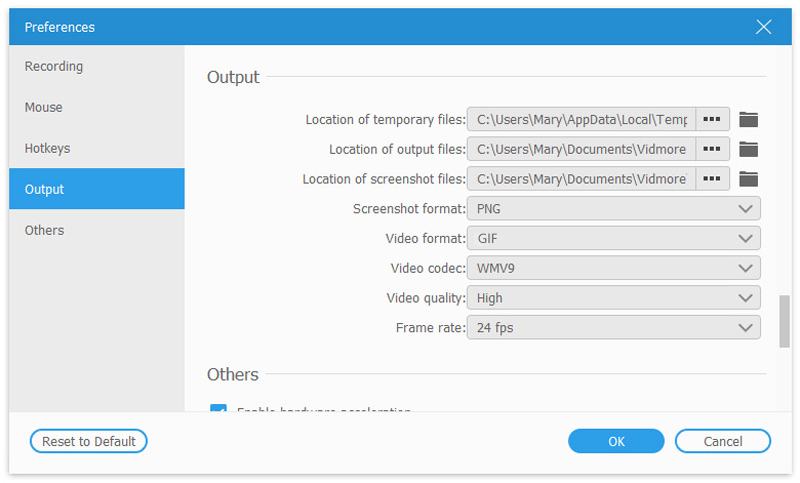Close the Preferences dialog with X
The height and width of the screenshot is (483, 800).
click(x=764, y=27)
